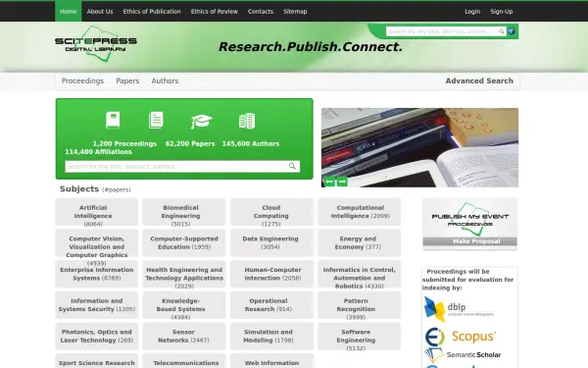This screenshot has height=368, width=588.
Task: Click the globe icon next to the header search
Action: 512,31
